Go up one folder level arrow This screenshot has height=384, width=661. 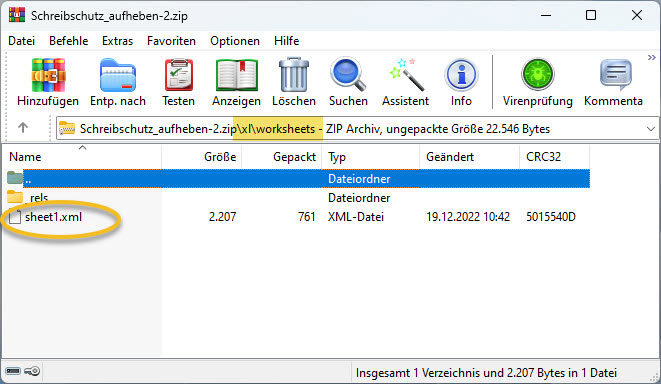pyautogui.click(x=23, y=128)
